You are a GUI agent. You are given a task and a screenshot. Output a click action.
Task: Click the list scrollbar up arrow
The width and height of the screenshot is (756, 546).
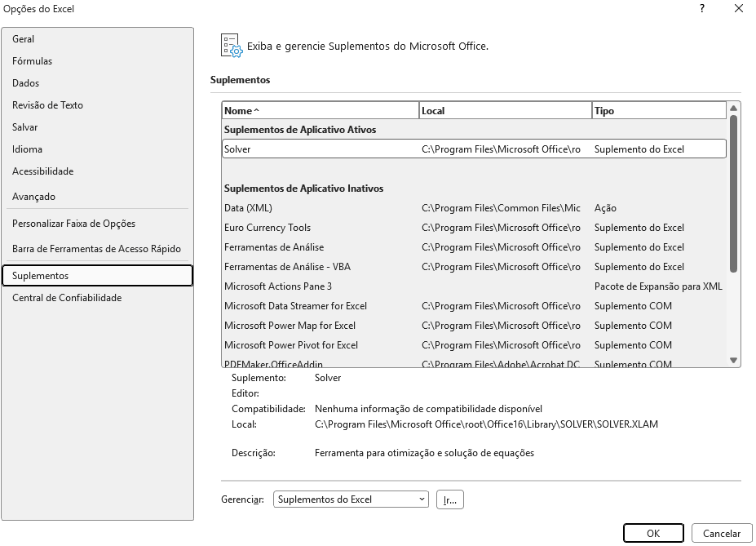click(733, 108)
